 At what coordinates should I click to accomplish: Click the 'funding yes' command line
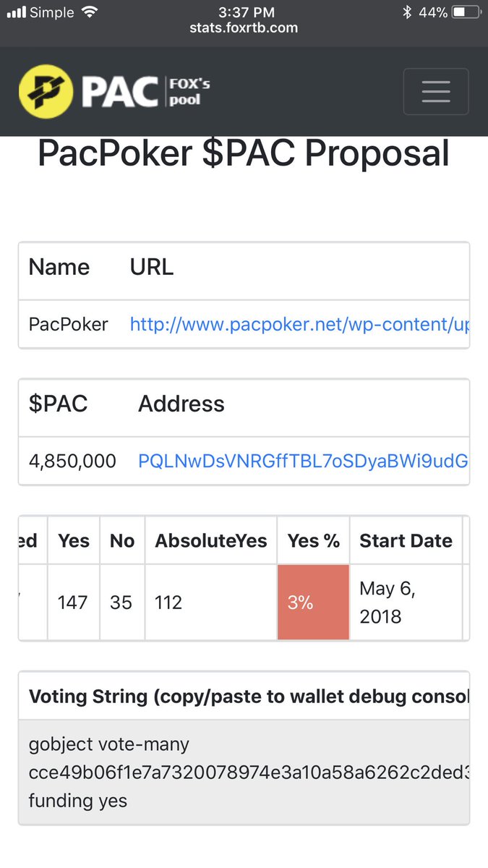pyautogui.click(x=78, y=801)
